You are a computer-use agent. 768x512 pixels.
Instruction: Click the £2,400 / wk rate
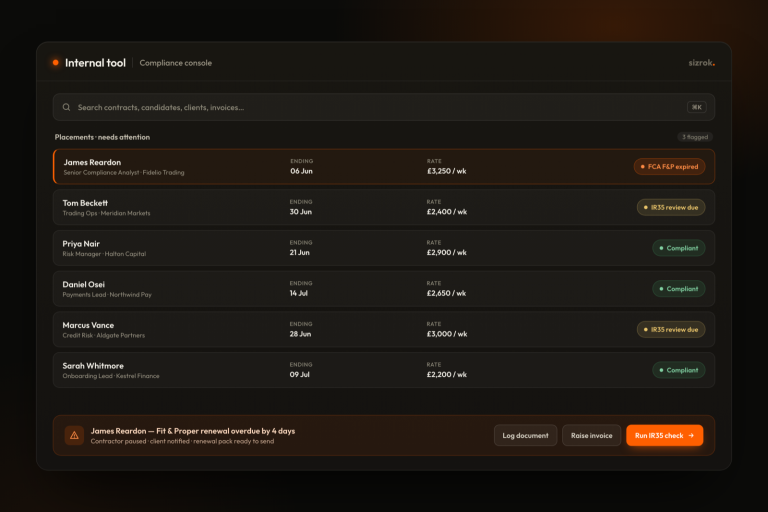pos(447,212)
